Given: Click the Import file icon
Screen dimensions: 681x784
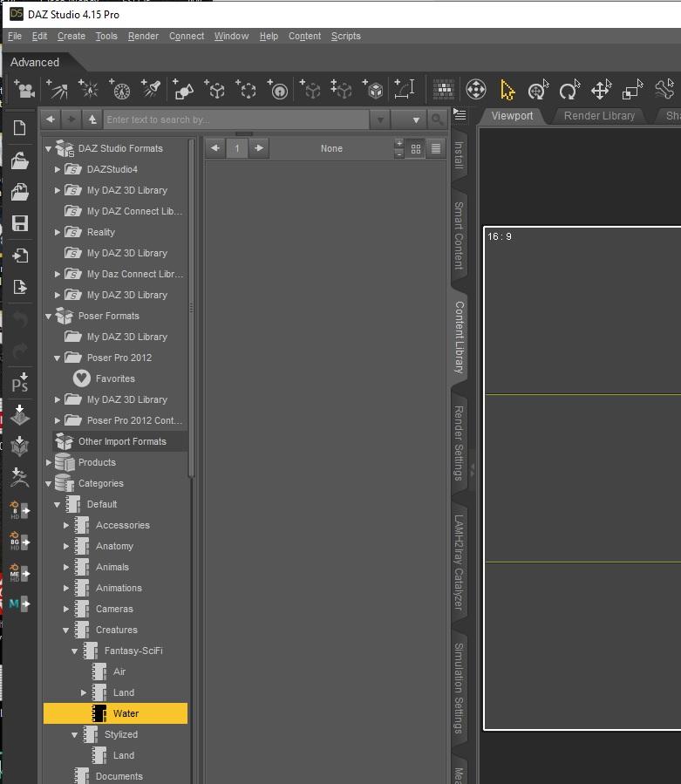Looking at the screenshot, I should (x=19, y=256).
